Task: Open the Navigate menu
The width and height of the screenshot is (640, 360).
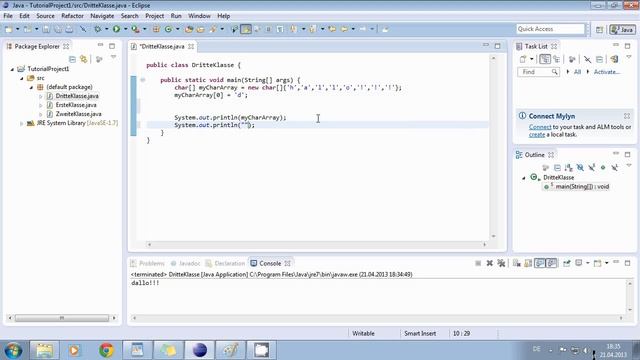Action: click(102, 16)
